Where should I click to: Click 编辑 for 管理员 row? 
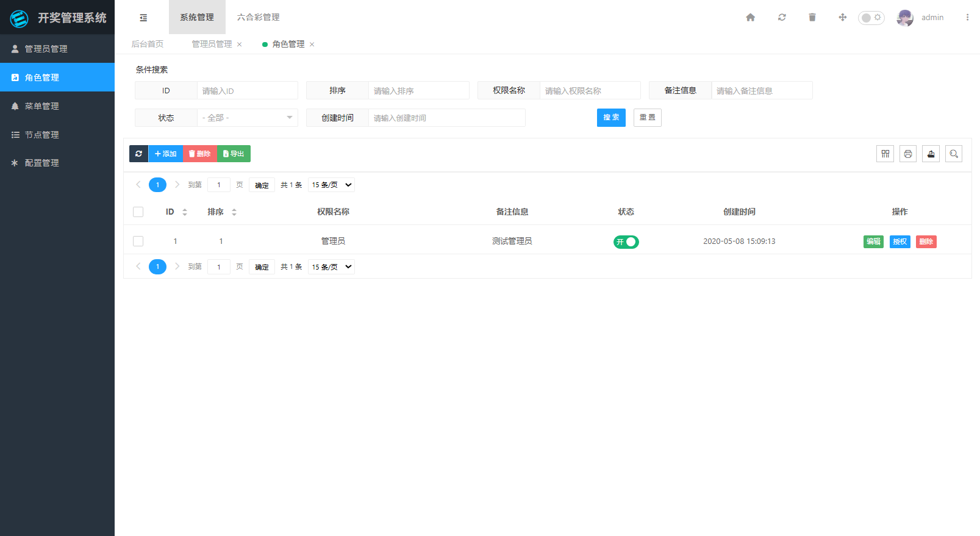click(873, 241)
